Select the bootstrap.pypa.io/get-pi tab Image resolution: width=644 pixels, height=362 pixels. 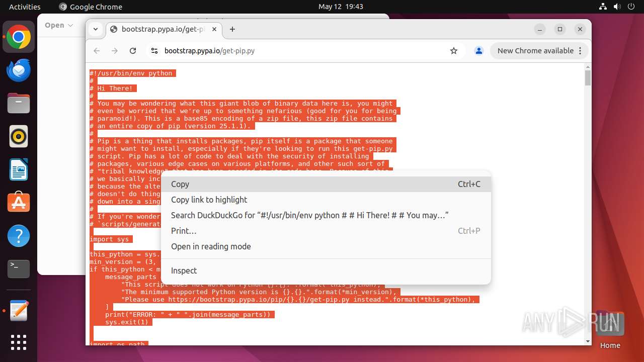(x=164, y=29)
